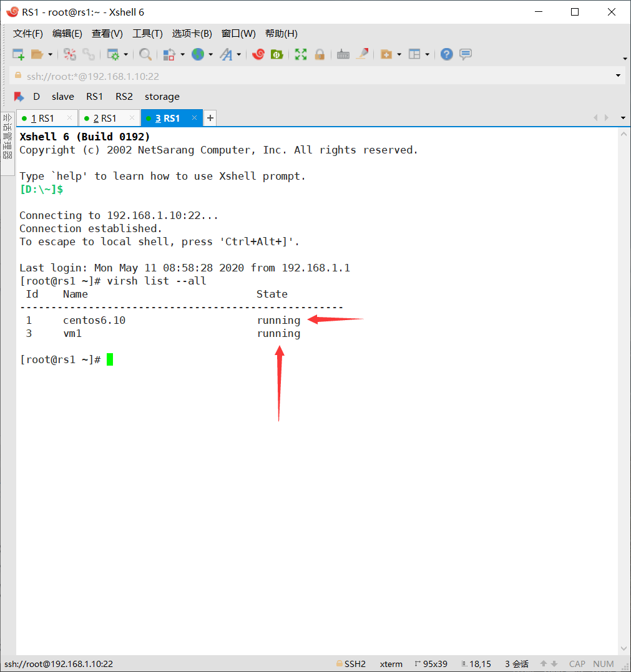Click the color scheme icon
The width and height of the screenshot is (631, 672).
coord(169,54)
